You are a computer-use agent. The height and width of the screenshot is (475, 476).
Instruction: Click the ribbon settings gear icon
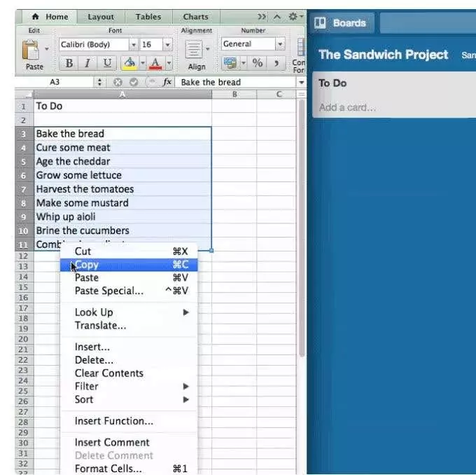(x=293, y=16)
